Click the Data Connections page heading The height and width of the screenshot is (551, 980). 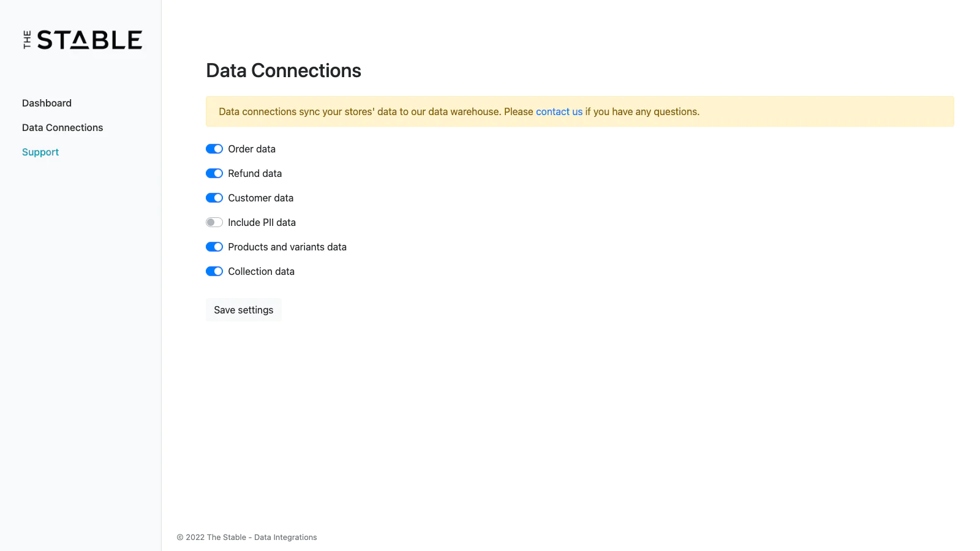click(284, 70)
